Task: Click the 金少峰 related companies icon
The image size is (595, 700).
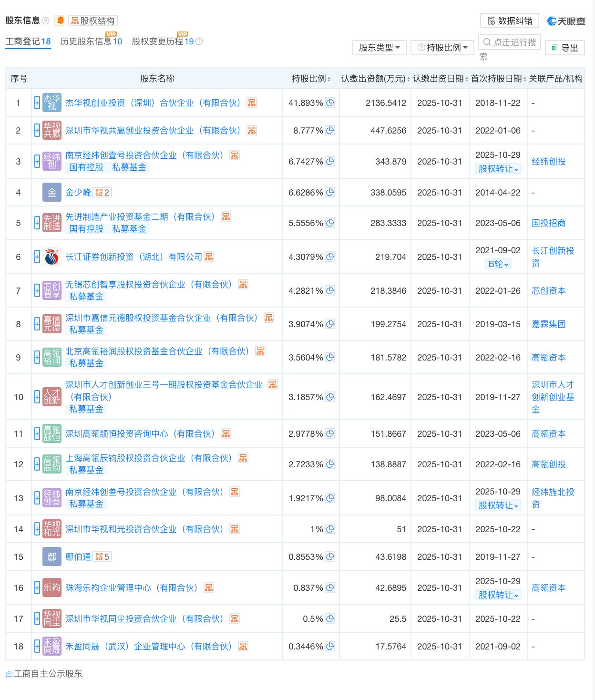Action: pyautogui.click(x=102, y=193)
